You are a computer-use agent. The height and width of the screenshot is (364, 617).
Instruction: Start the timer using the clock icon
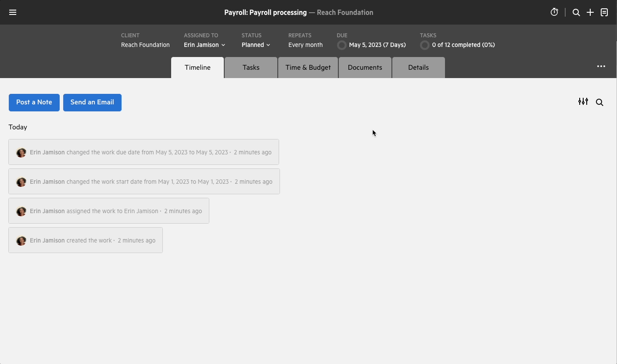tap(554, 12)
